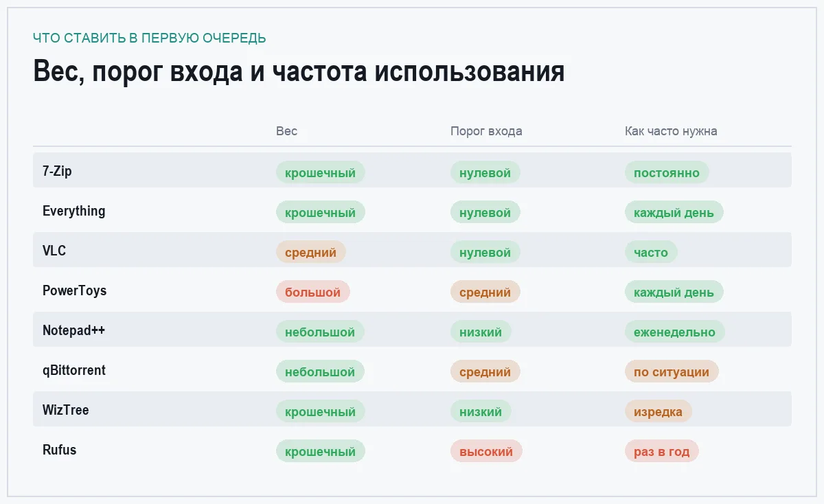Click the 'по ситуации' badge
The width and height of the screenshot is (824, 504).
[672, 371]
